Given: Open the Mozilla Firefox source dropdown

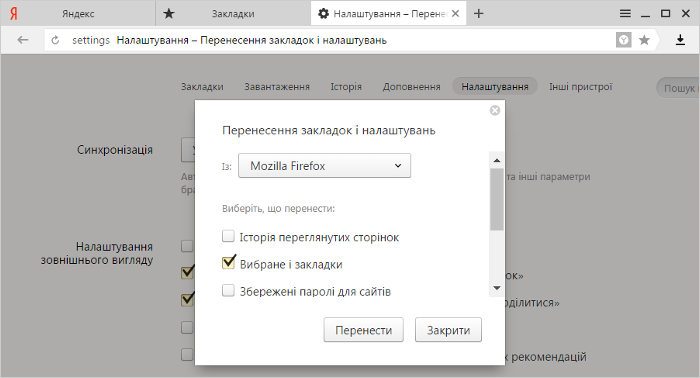Looking at the screenshot, I should click(325, 166).
